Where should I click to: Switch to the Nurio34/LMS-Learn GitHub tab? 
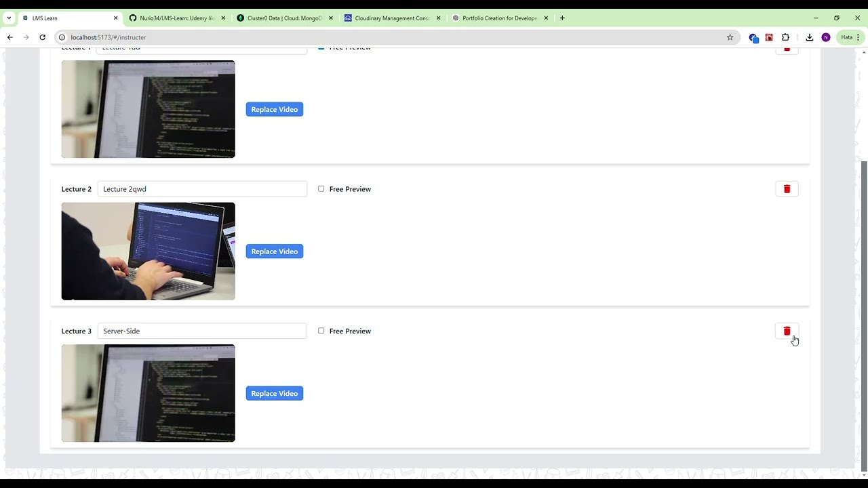tap(177, 18)
